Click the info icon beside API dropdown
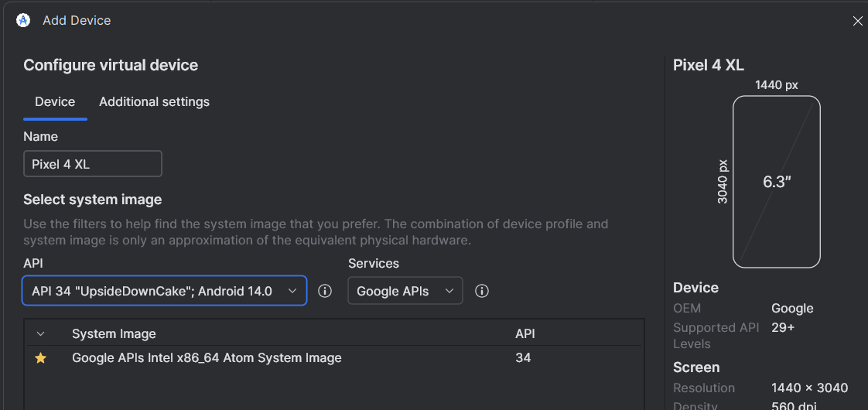 click(326, 291)
